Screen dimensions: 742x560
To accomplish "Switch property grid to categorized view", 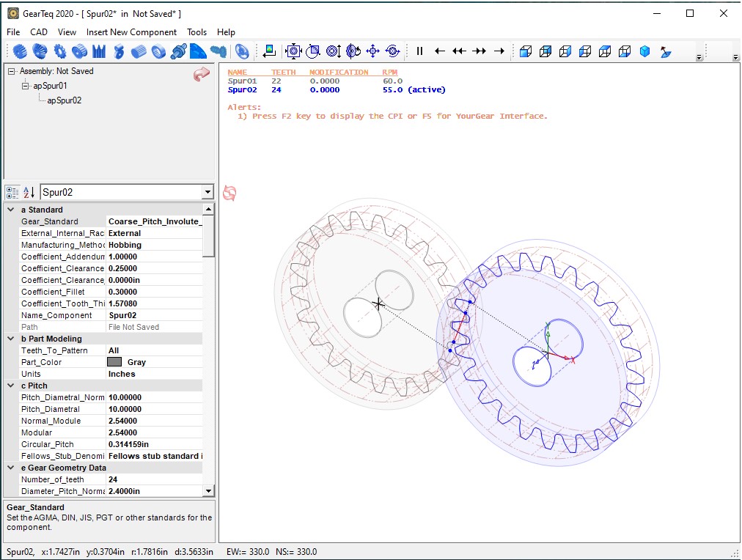I will coord(12,193).
